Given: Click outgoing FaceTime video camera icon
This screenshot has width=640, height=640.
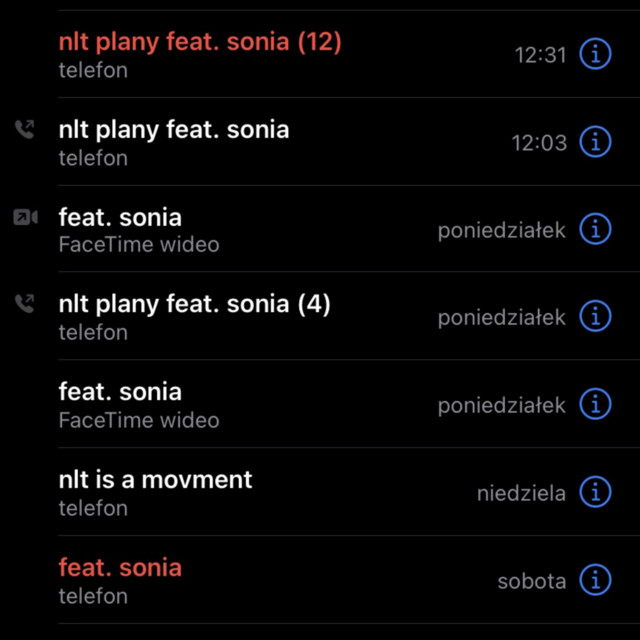Looking at the screenshot, I should tap(25, 217).
